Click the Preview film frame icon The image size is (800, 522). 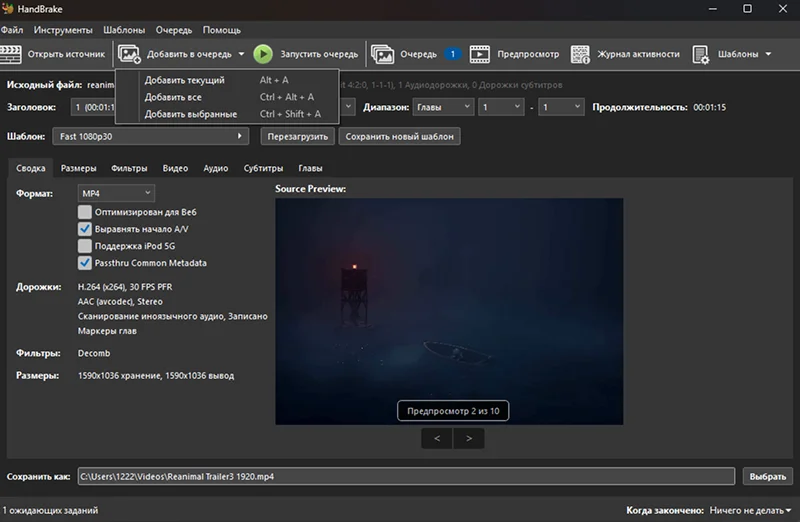click(x=480, y=54)
